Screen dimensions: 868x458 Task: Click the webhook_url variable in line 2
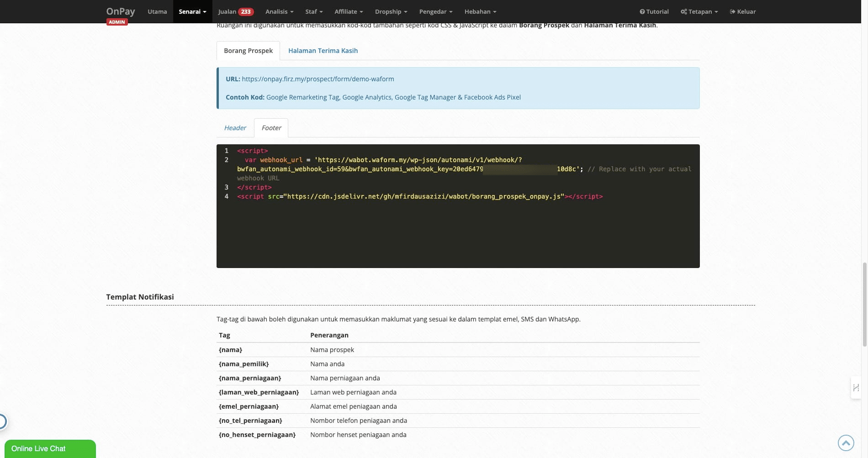pyautogui.click(x=281, y=160)
